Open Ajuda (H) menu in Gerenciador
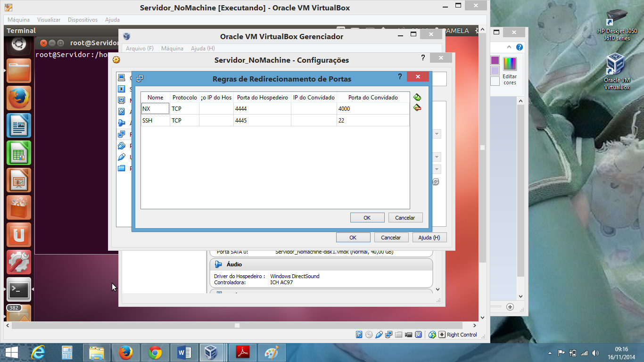Image resolution: width=644 pixels, height=362 pixels. (x=203, y=49)
